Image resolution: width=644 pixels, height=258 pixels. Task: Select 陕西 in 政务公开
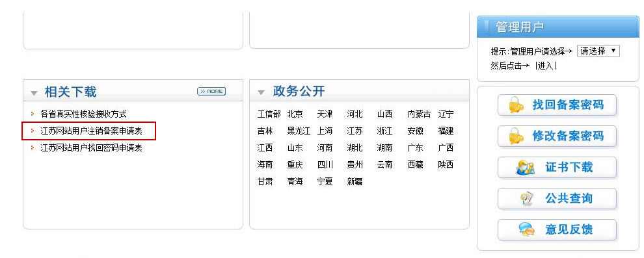[446, 164]
